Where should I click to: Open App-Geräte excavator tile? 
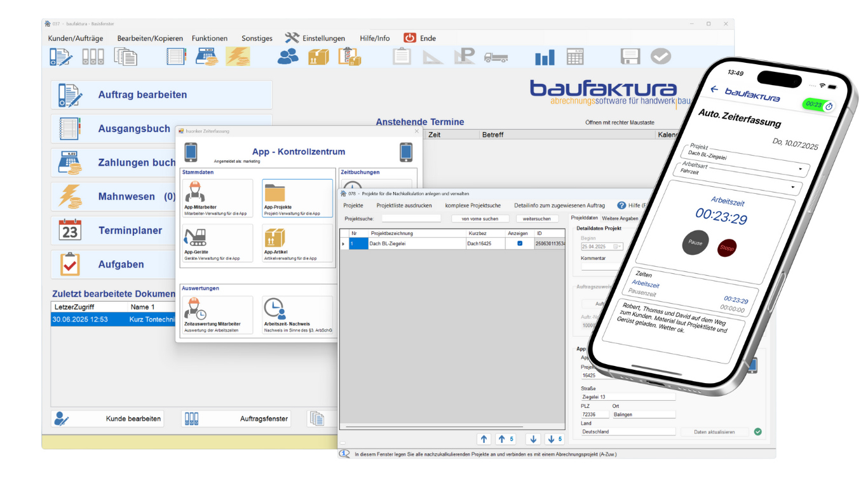(x=217, y=243)
